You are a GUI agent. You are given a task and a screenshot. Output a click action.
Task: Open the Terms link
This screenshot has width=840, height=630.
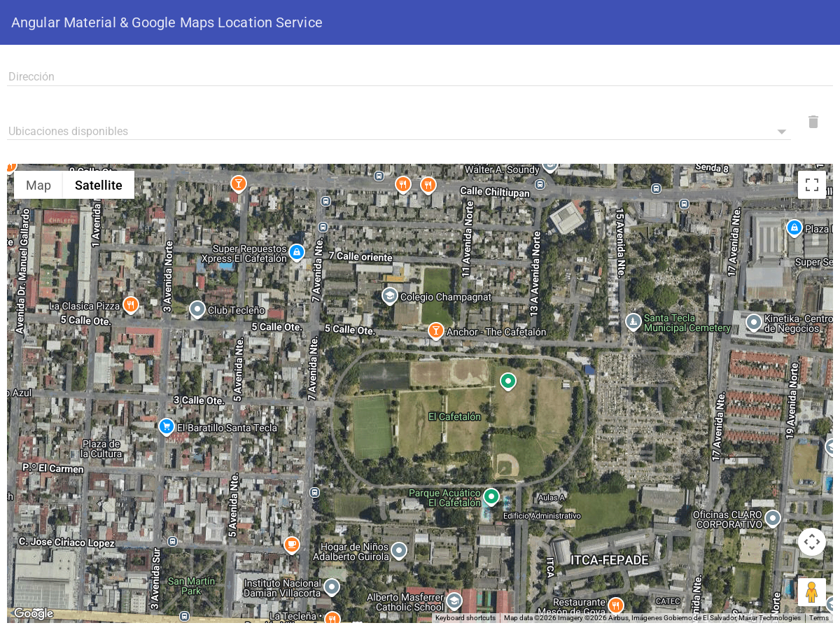point(819,618)
